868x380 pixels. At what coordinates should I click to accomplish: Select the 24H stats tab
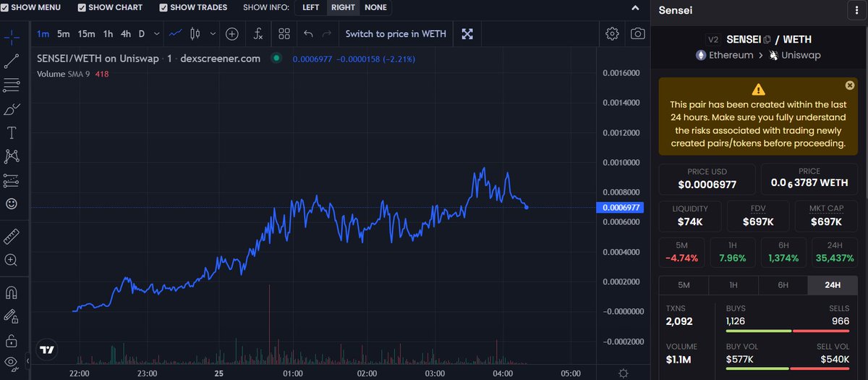(x=833, y=285)
